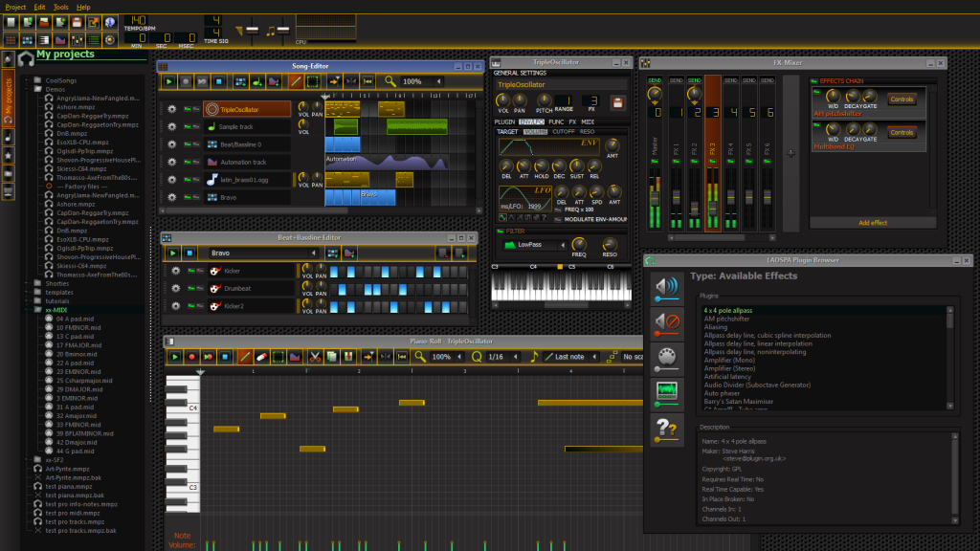Select edit-selection mode in Song-Editor
This screenshot has width=980, height=551.
[313, 81]
